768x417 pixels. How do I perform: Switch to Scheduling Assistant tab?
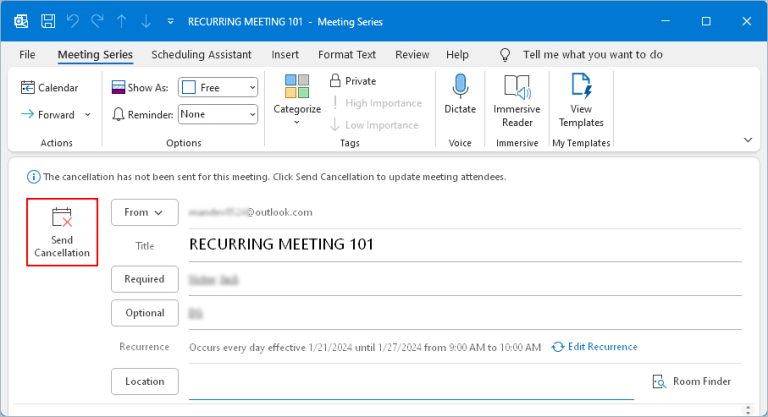point(201,54)
